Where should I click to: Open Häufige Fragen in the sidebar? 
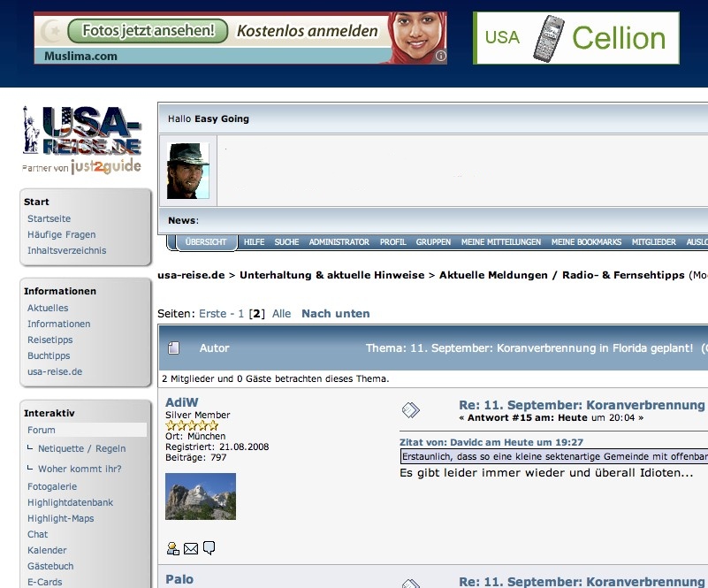pyautogui.click(x=61, y=234)
